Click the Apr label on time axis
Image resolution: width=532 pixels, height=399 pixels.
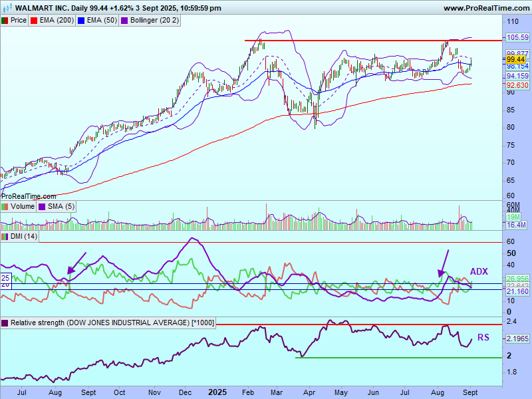pos(309,392)
